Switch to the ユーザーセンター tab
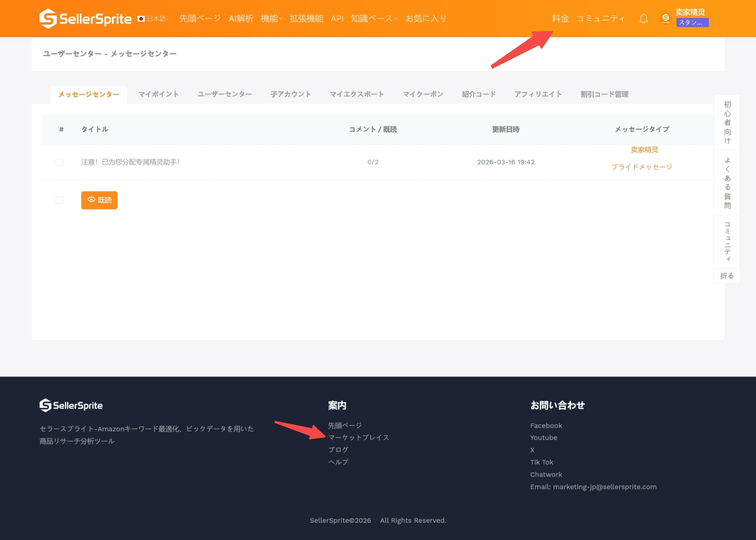This screenshot has width=756, height=540. pos(225,94)
